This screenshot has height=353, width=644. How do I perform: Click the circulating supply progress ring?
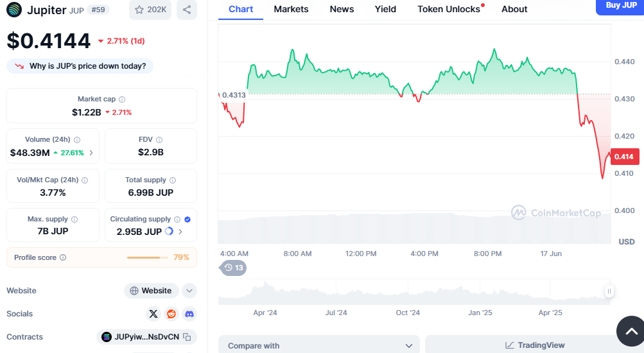tap(169, 232)
